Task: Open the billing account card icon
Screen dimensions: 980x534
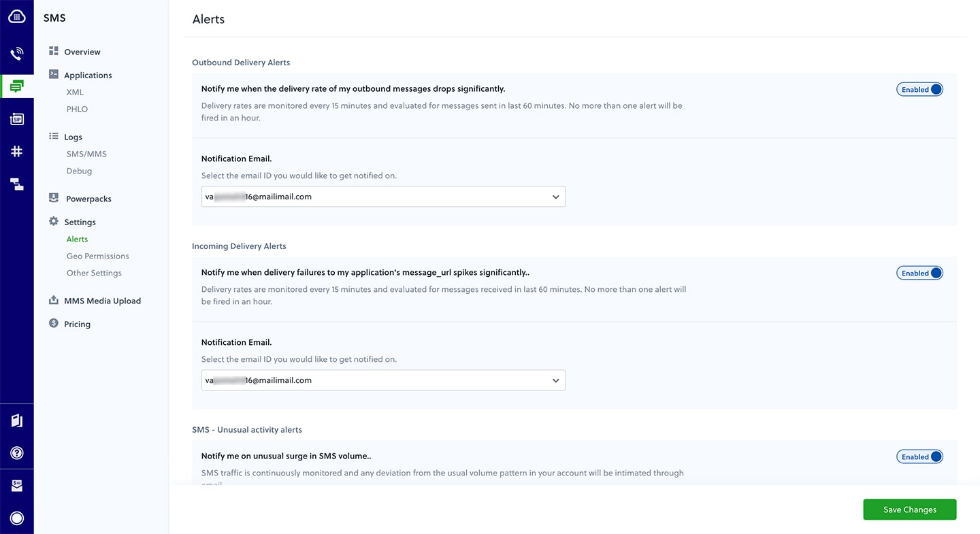Action: (16, 486)
